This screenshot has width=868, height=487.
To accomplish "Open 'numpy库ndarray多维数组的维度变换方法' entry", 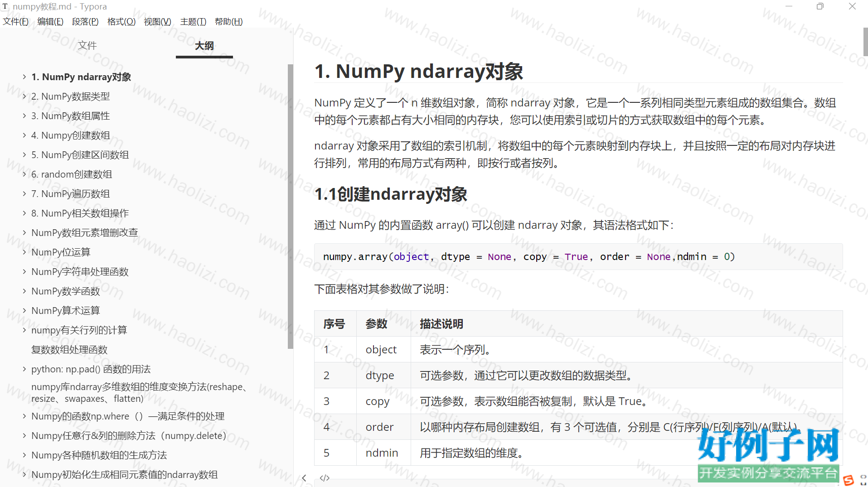I will point(140,393).
